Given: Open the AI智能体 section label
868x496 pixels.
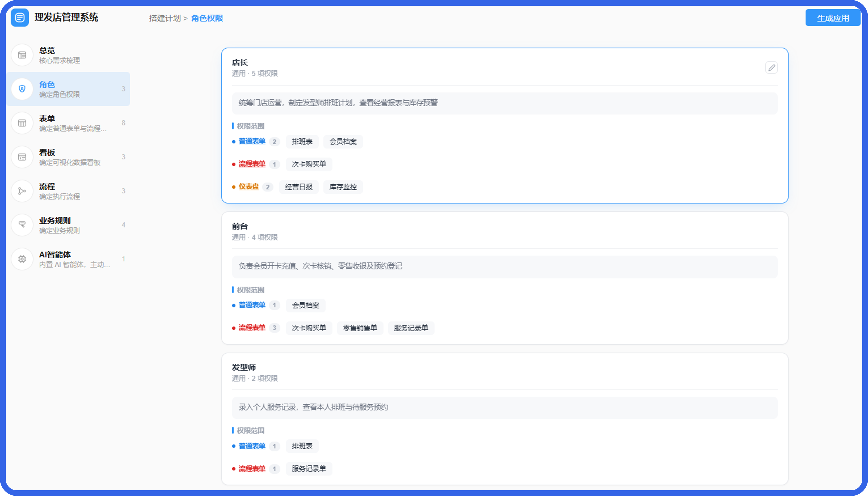Looking at the screenshot, I should [55, 255].
